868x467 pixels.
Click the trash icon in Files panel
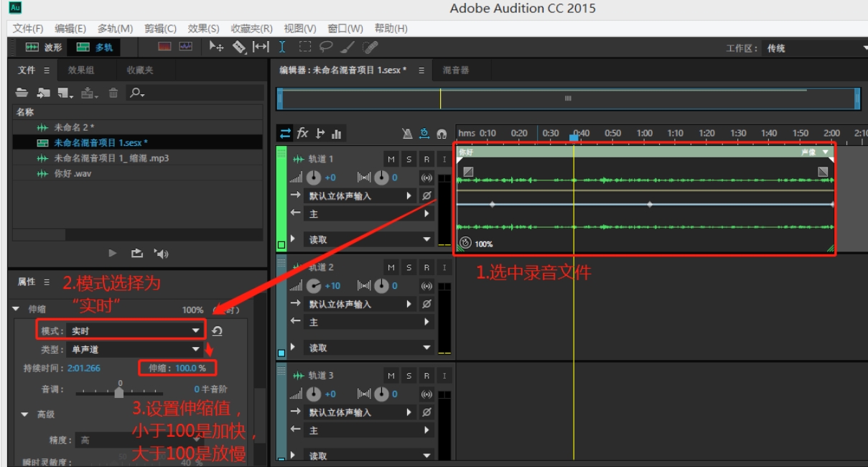click(113, 93)
